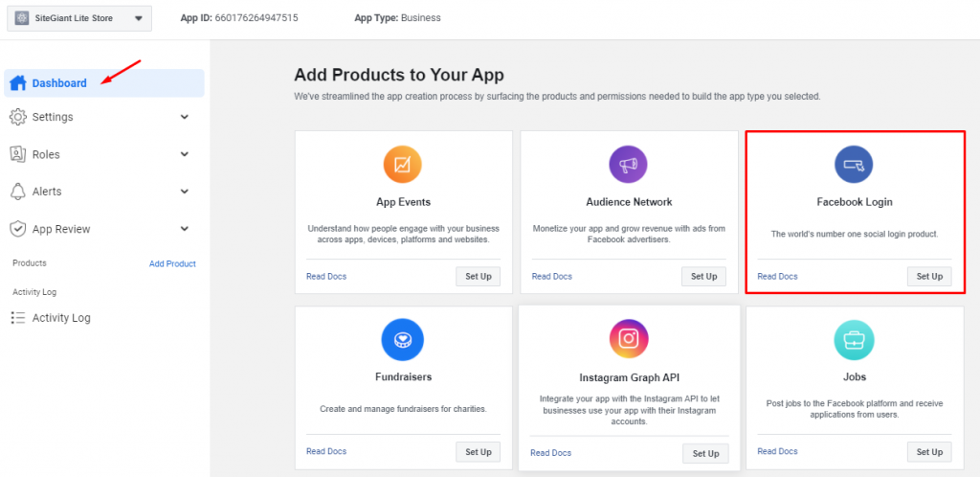The width and height of the screenshot is (980, 477).
Task: Click the teal Jobs briefcase icon
Action: [x=854, y=340]
